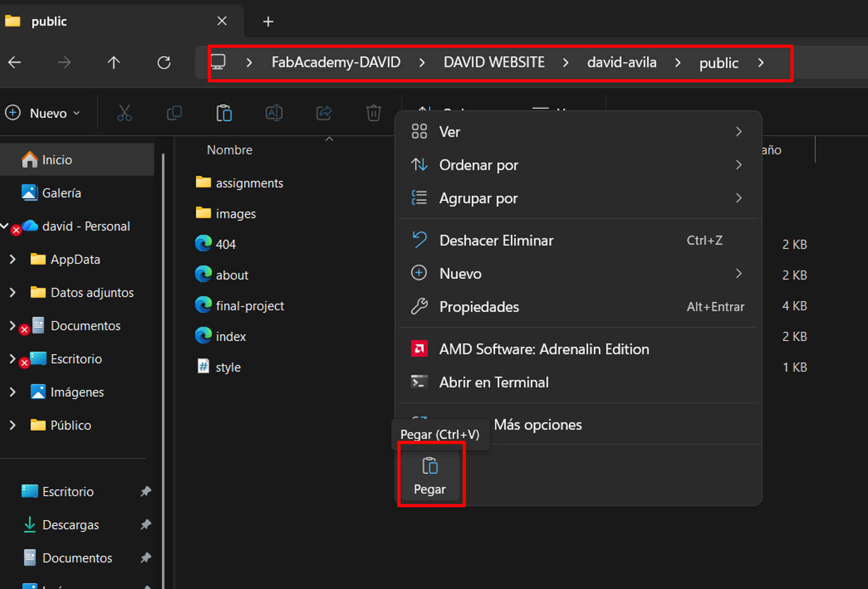
Task: Open the Ordenar por submenu
Action: point(578,165)
